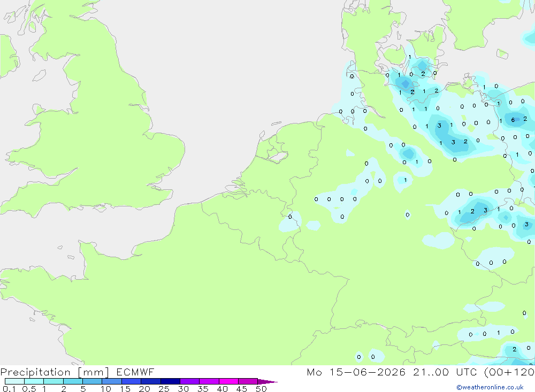Click the 45–50 mm legend color swatch

click(248, 381)
